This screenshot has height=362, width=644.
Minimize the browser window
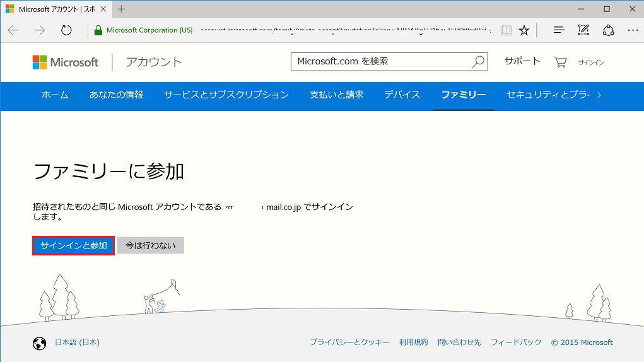point(581,9)
